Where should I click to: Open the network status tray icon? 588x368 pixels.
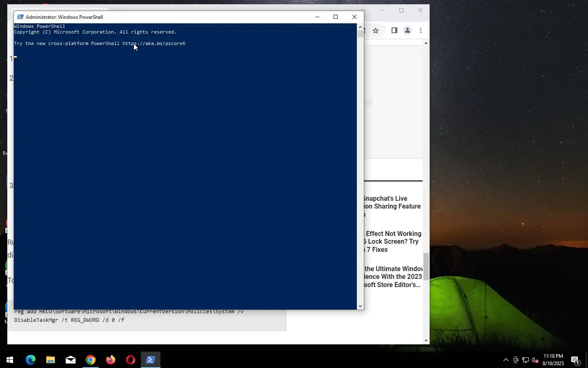click(526, 360)
